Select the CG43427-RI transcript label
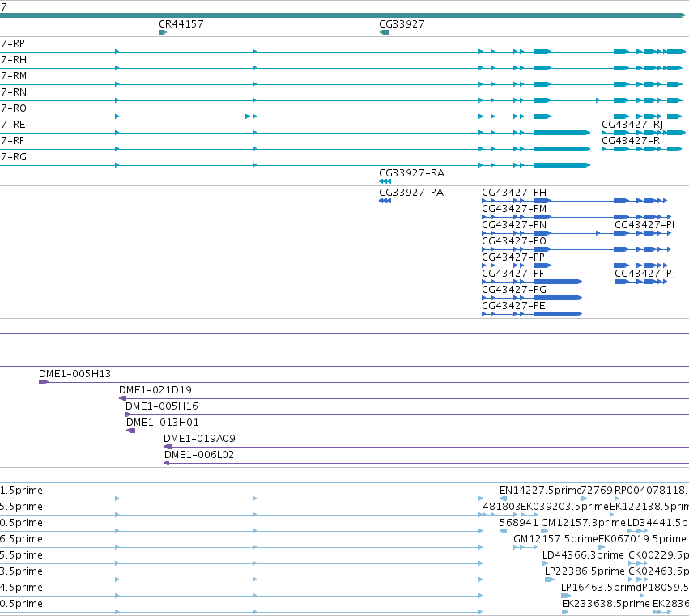Viewport: 689px width, 616px height. (632, 141)
